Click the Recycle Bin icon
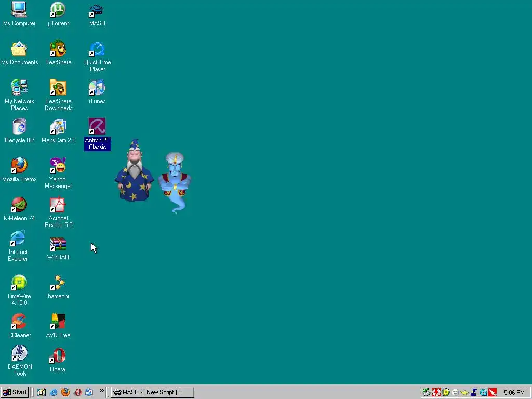 point(19,131)
